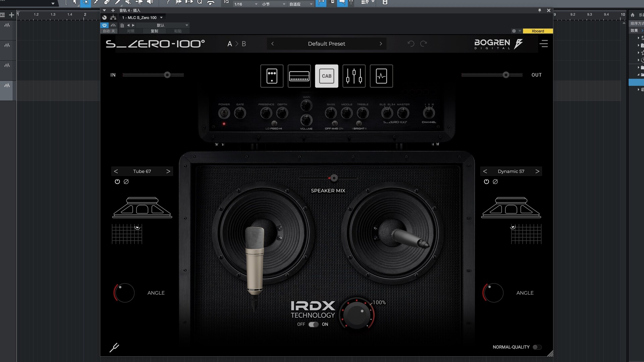
Task: Go to previous preset arrow
Action: (272, 44)
